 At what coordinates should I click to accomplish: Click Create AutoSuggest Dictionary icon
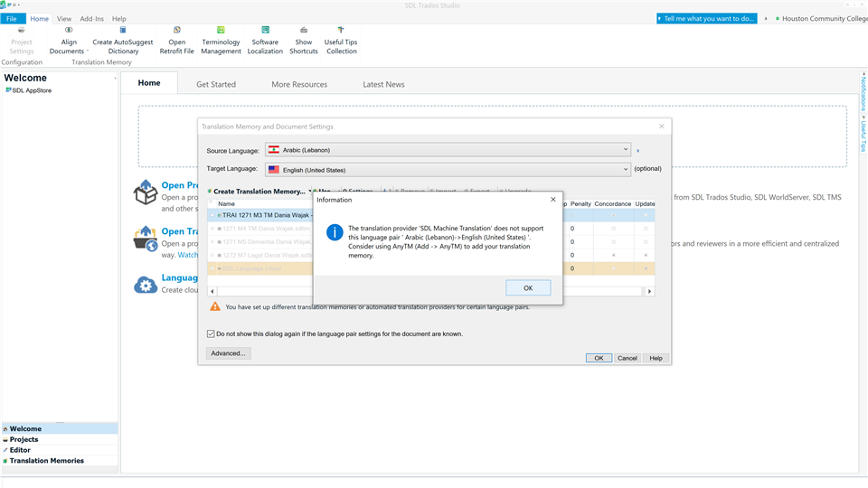tap(123, 31)
